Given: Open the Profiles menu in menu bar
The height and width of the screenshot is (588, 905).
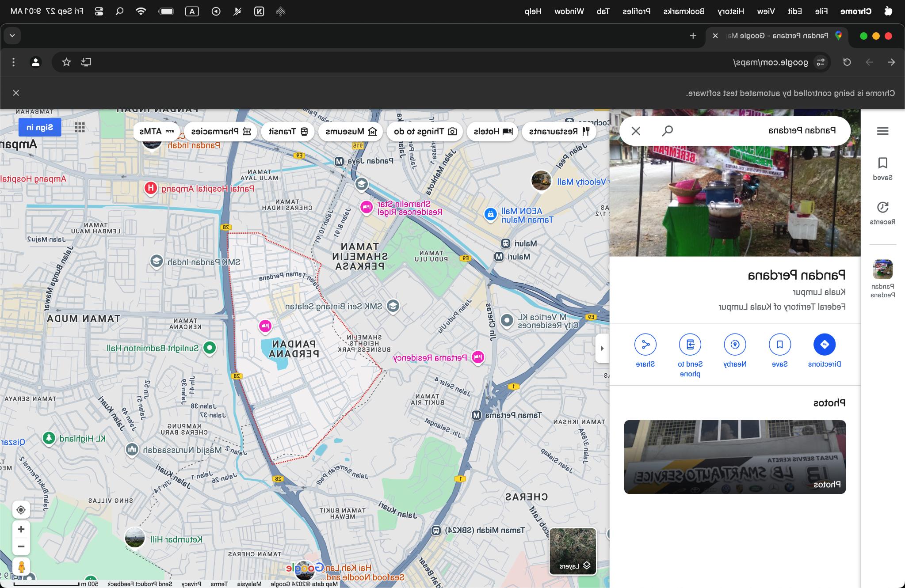Looking at the screenshot, I should tap(636, 11).
